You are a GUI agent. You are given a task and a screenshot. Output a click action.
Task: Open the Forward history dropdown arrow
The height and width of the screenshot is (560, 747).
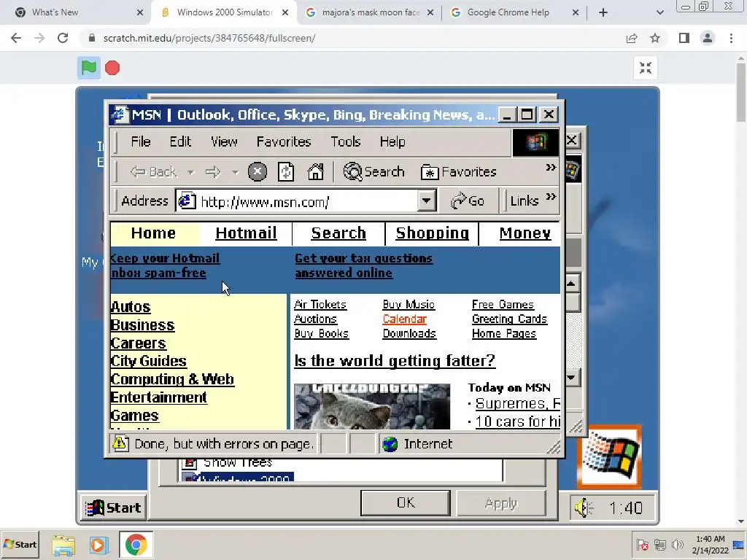235,172
